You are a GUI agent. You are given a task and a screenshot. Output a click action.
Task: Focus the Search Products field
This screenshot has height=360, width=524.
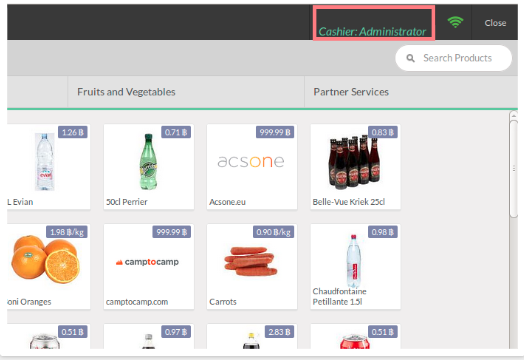(453, 58)
